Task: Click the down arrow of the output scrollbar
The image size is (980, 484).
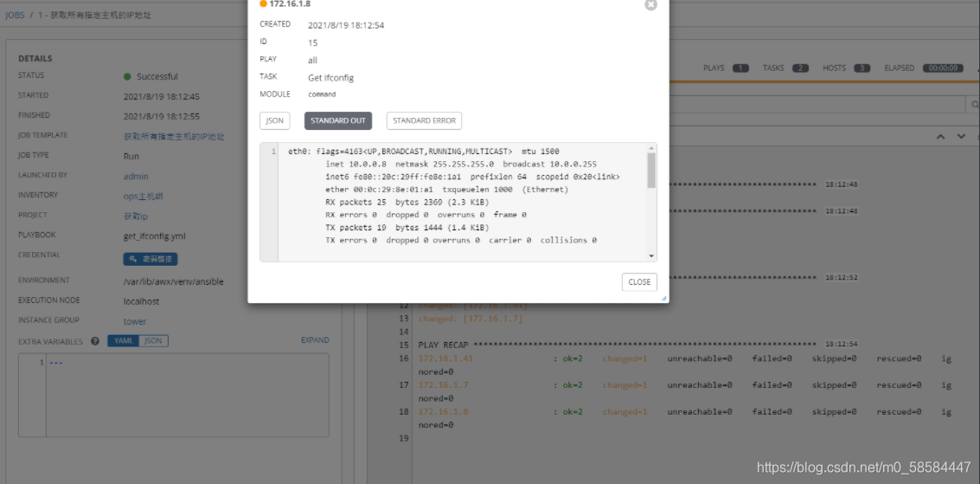Action: click(652, 255)
